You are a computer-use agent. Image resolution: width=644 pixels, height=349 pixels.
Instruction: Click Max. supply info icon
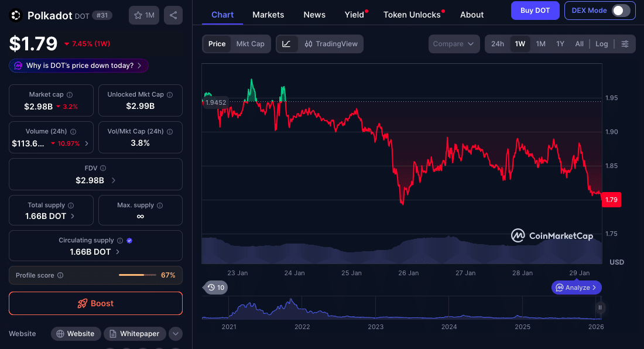(160, 206)
